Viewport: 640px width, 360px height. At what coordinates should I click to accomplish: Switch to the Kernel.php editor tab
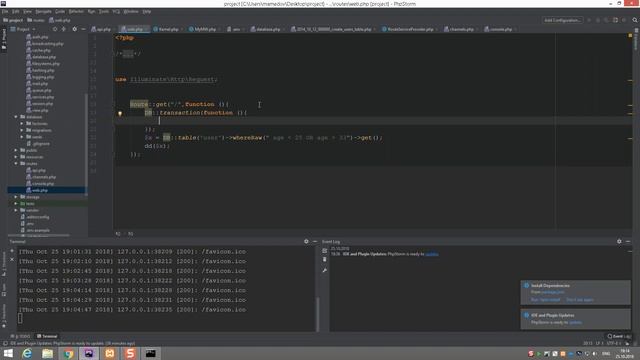pos(168,29)
